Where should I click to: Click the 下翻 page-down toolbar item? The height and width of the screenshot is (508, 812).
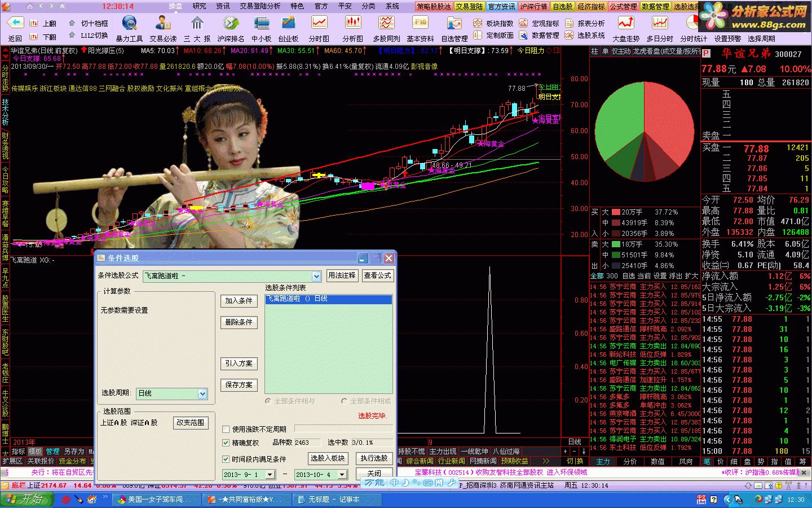[x=43, y=37]
